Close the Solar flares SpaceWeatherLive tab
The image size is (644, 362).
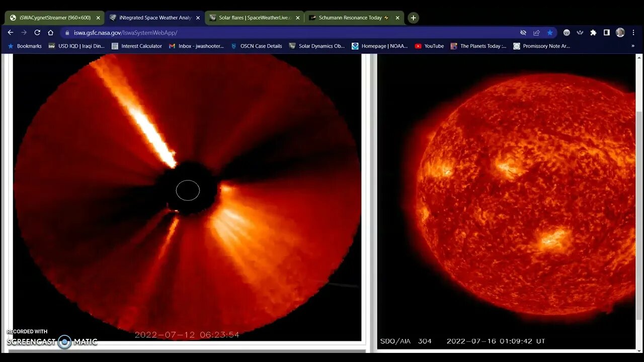coord(297,18)
